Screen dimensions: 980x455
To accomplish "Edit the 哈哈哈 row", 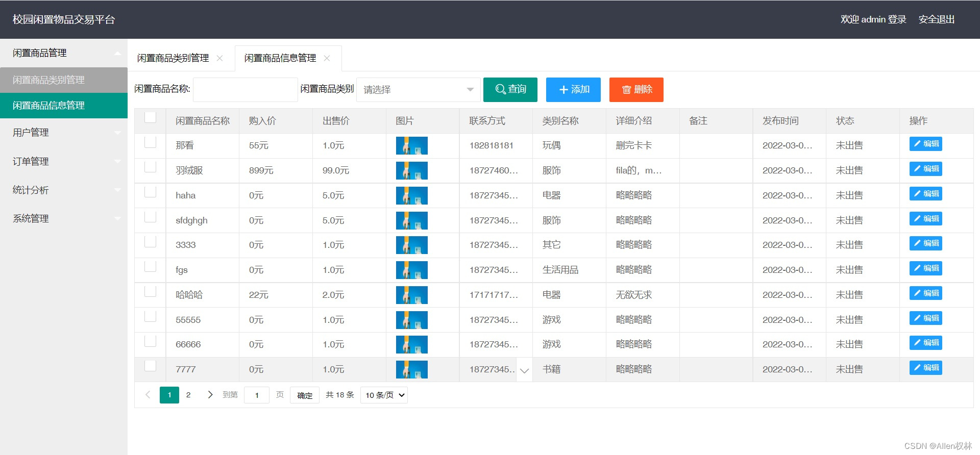I will point(926,293).
